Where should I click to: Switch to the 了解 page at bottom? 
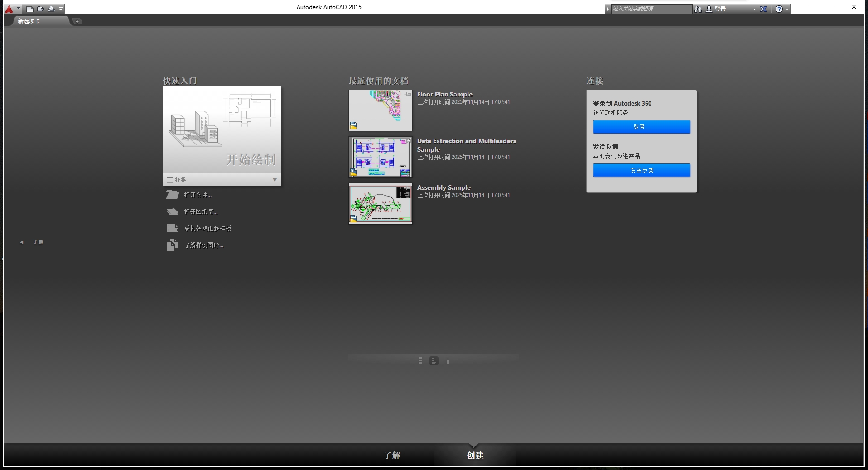pos(392,456)
